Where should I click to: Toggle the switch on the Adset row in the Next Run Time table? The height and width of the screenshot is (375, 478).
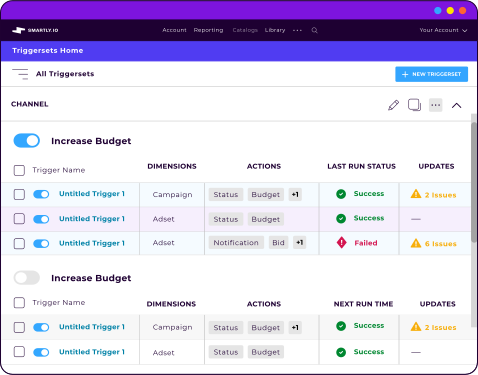click(41, 352)
